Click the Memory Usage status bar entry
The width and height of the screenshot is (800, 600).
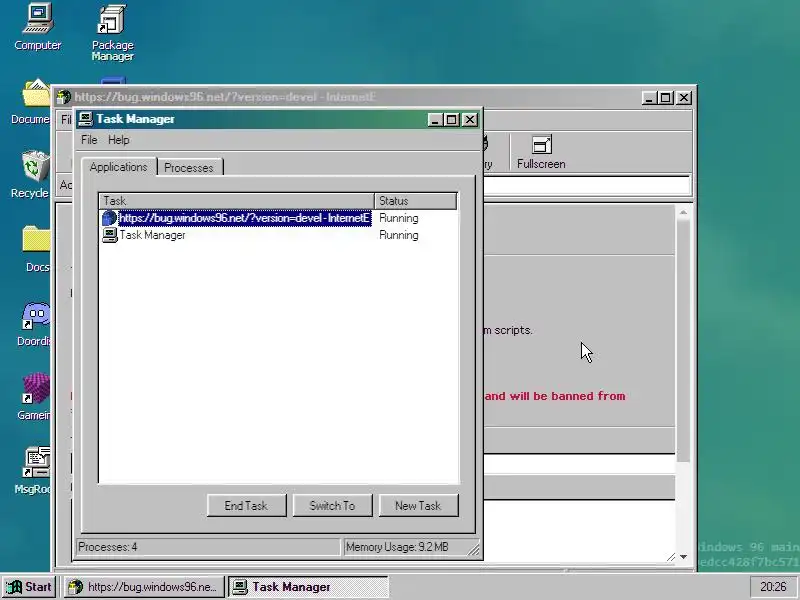[x=406, y=547]
